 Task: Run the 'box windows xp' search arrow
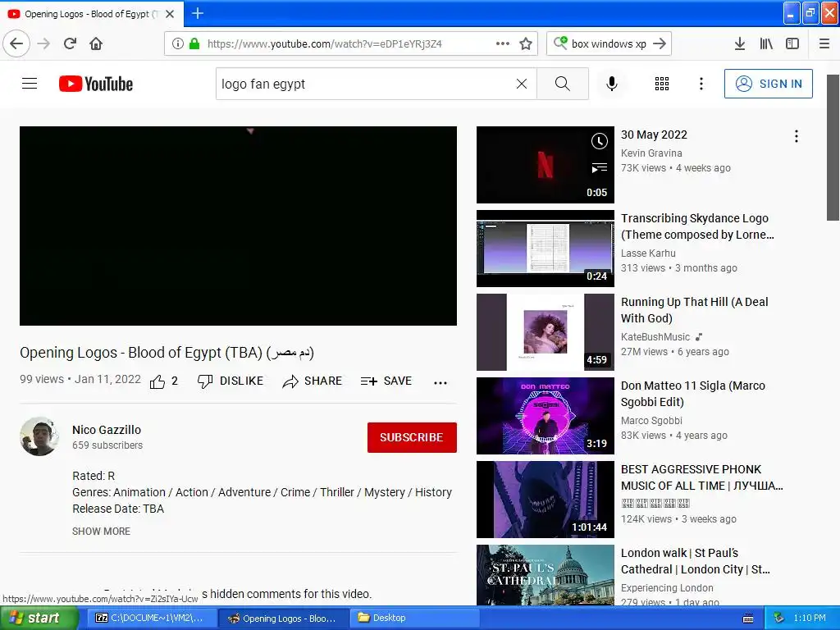(x=660, y=43)
